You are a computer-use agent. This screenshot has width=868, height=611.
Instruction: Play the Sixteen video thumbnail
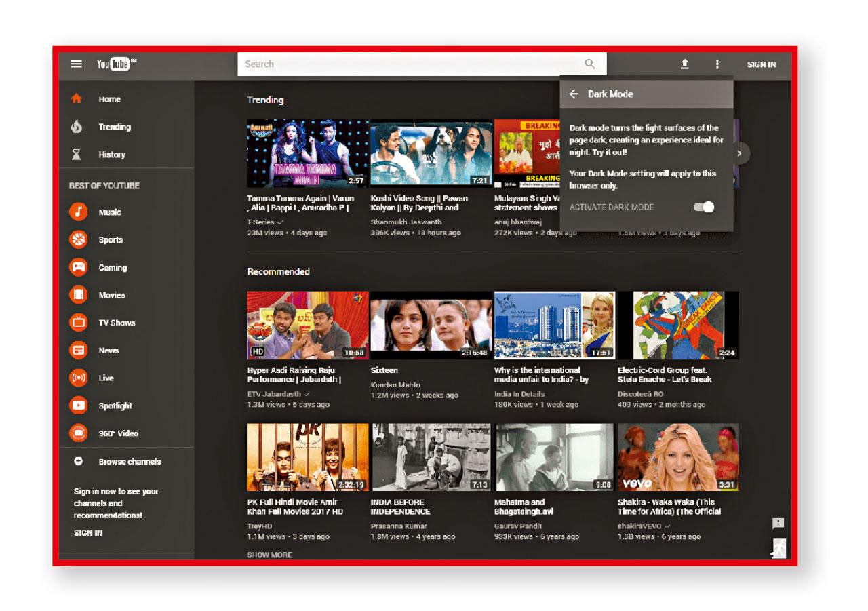click(431, 325)
